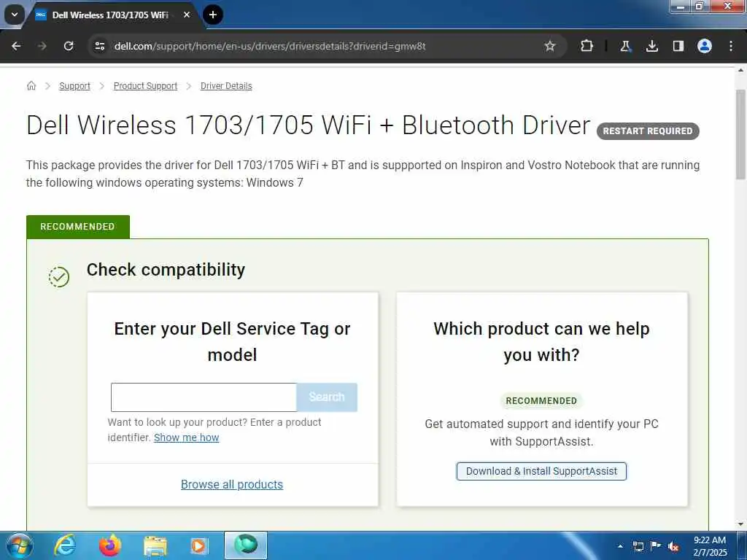Image resolution: width=747 pixels, height=560 pixels.
Task: Open the muted volume tray icon
Action: point(673,546)
